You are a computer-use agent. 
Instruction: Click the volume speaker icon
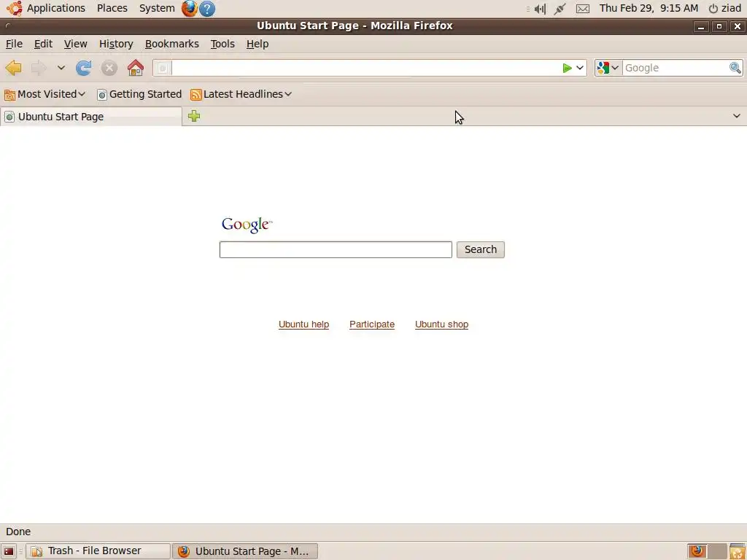tap(540, 9)
